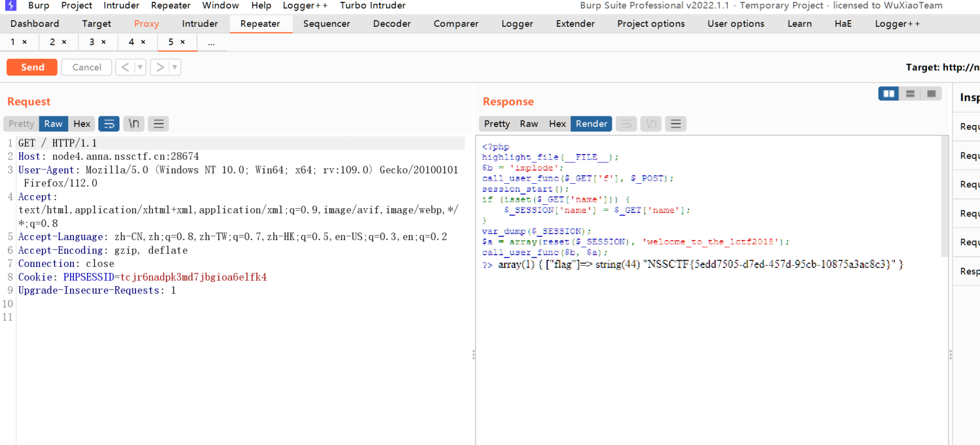This screenshot has height=445, width=980.
Task: Show non-printable characters in Request panel
Action: (x=134, y=124)
